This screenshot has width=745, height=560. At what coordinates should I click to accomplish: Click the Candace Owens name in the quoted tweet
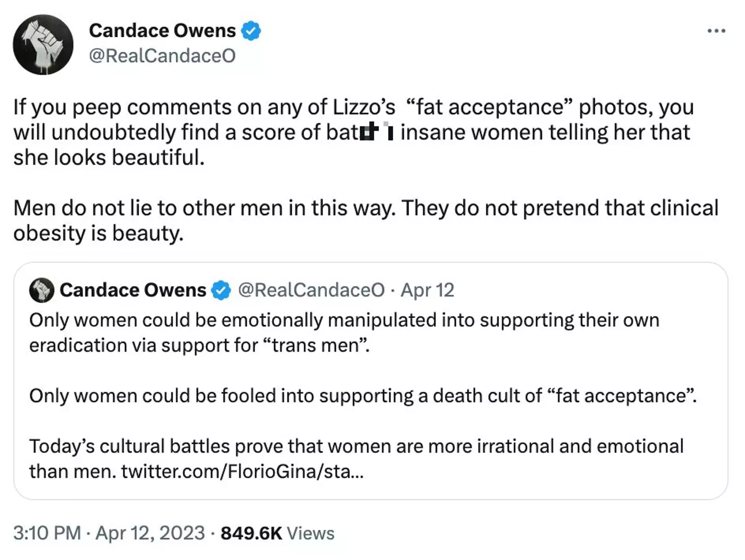point(132,290)
